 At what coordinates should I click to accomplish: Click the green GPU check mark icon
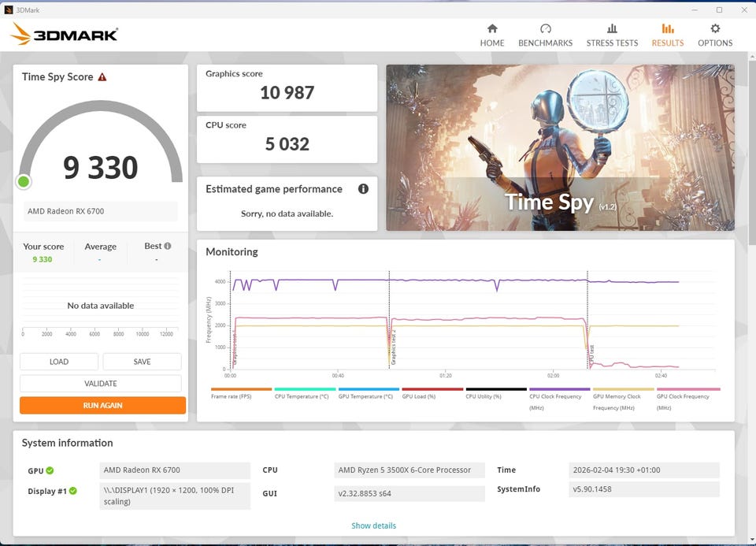(50, 470)
